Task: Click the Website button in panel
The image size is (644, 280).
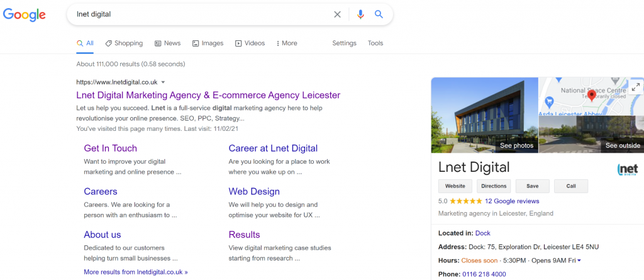Action: pos(455,186)
